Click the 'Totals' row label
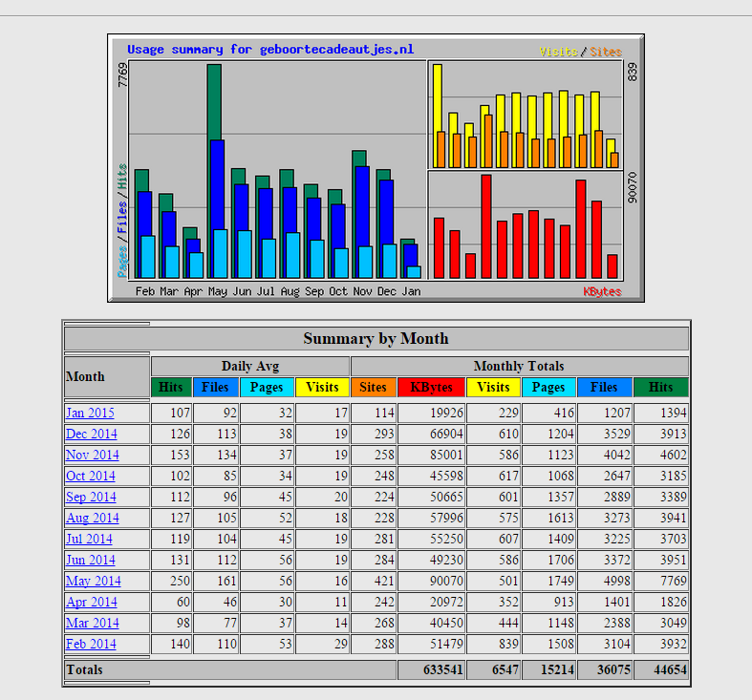Screen dimensions: 752x700 pyautogui.click(x=84, y=669)
